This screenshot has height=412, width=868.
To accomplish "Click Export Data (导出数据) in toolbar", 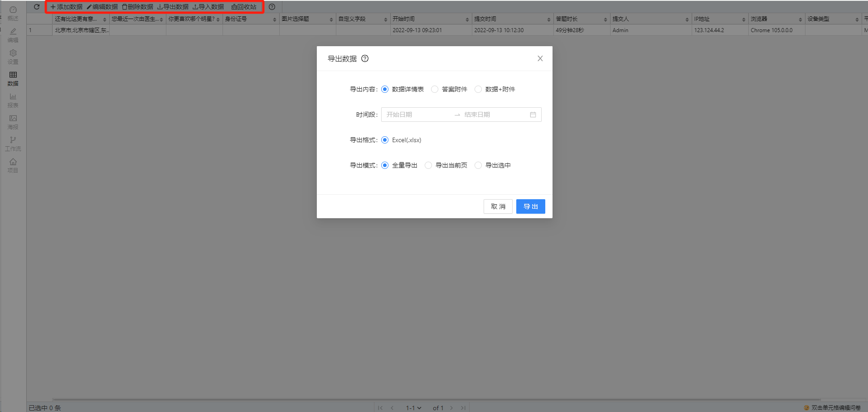I will point(173,7).
